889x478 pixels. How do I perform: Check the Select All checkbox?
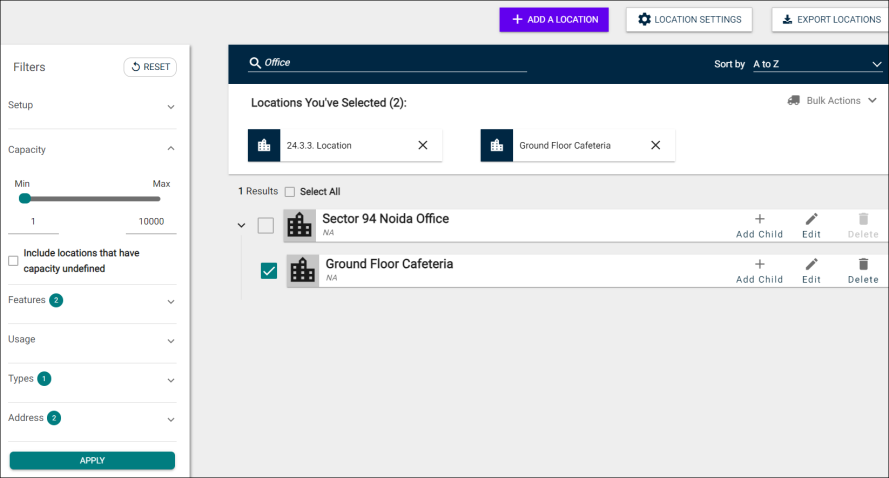[290, 192]
